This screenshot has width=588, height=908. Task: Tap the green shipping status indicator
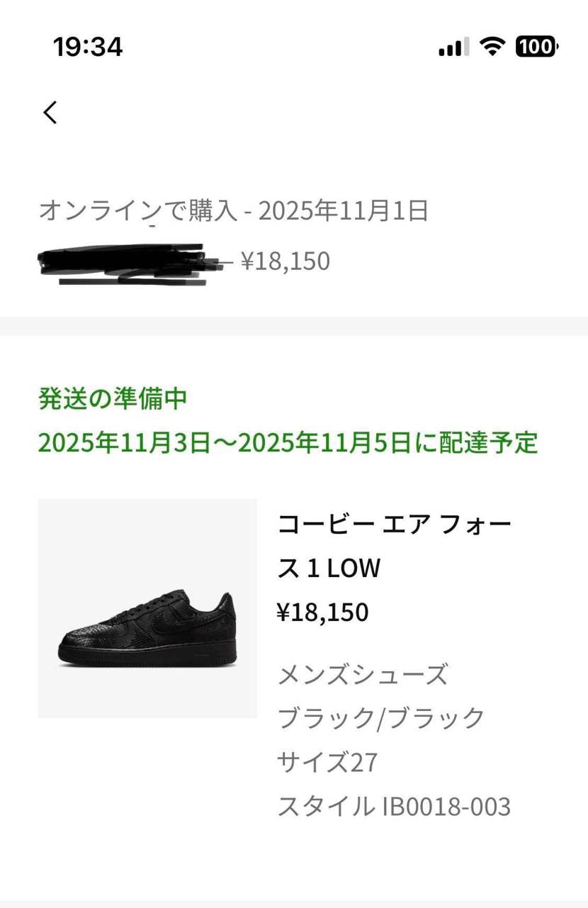[x=113, y=398]
